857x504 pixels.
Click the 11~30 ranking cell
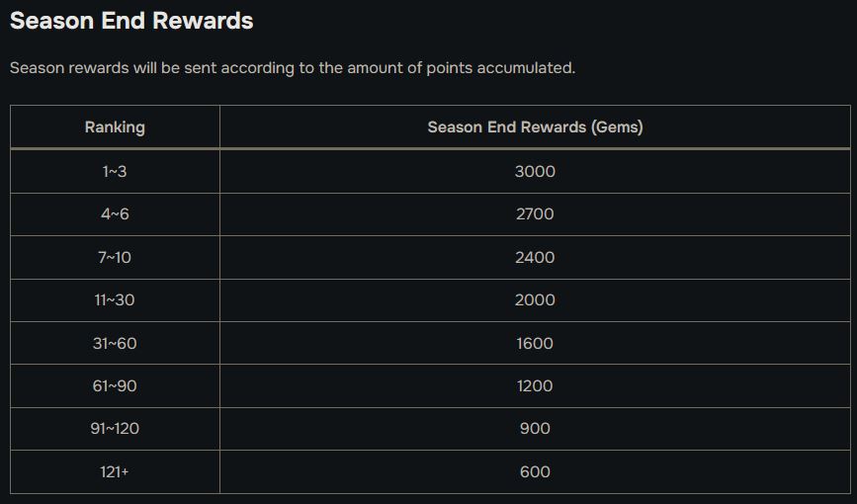tap(115, 300)
